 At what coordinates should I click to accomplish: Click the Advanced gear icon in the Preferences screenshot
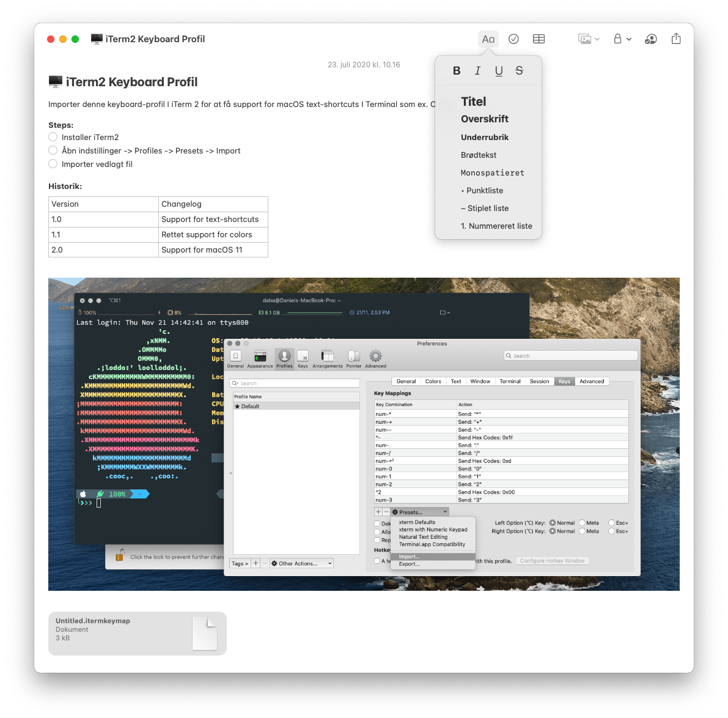(x=375, y=359)
